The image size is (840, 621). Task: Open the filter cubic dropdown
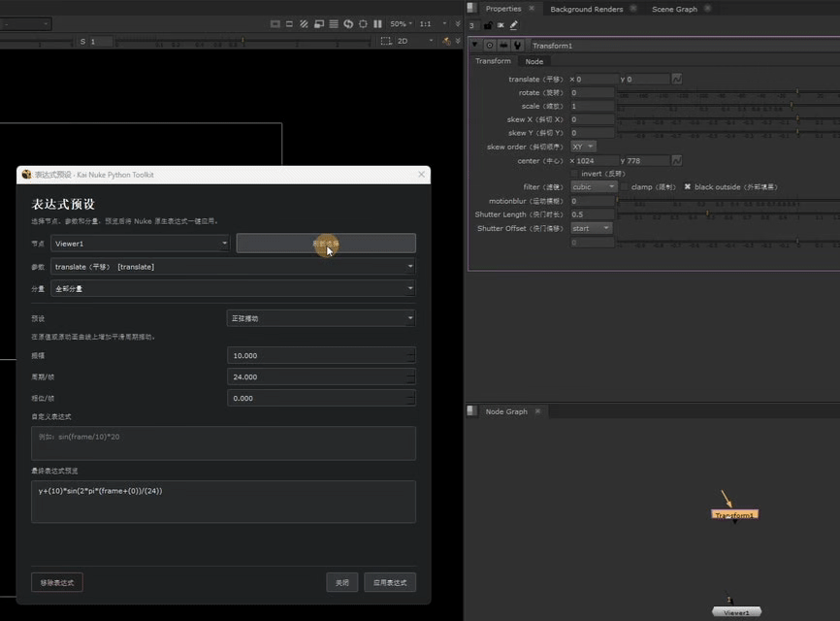click(594, 187)
